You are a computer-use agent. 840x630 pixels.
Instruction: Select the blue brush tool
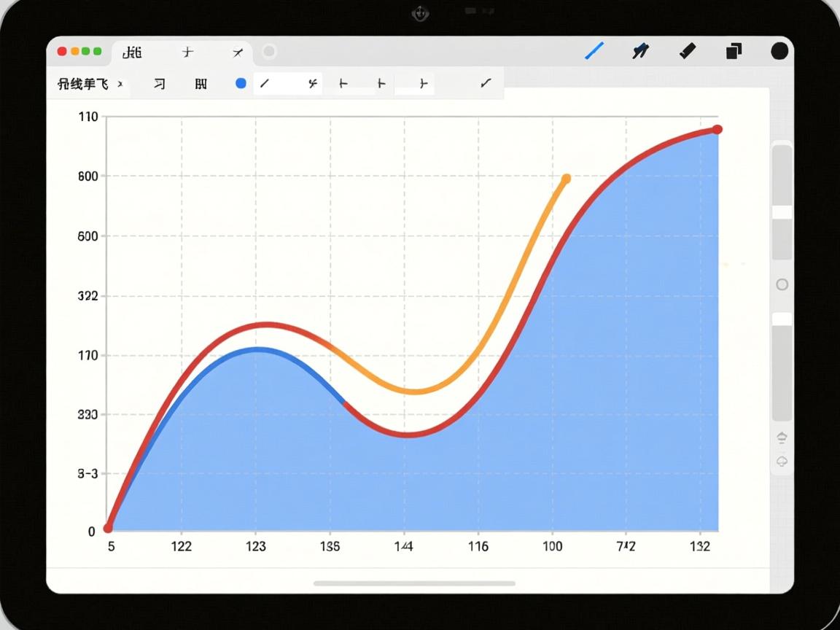point(595,51)
